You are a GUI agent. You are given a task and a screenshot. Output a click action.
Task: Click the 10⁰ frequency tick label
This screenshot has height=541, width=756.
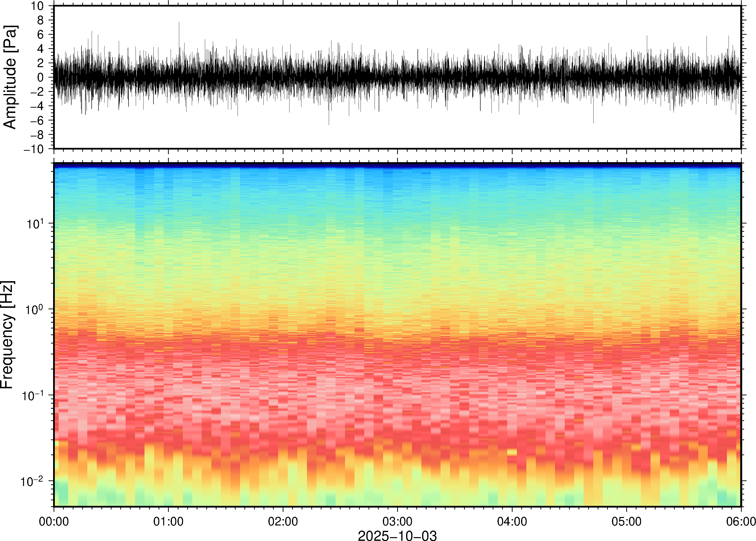[35, 310]
